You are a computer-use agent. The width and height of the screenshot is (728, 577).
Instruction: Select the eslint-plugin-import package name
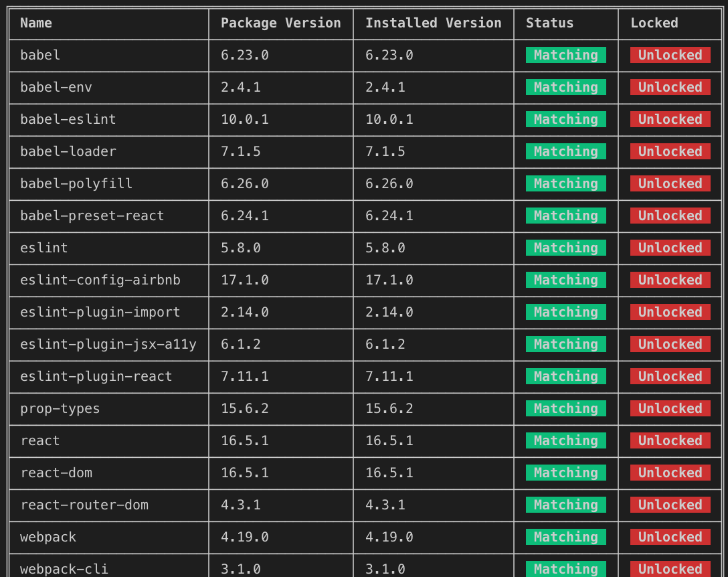click(100, 312)
